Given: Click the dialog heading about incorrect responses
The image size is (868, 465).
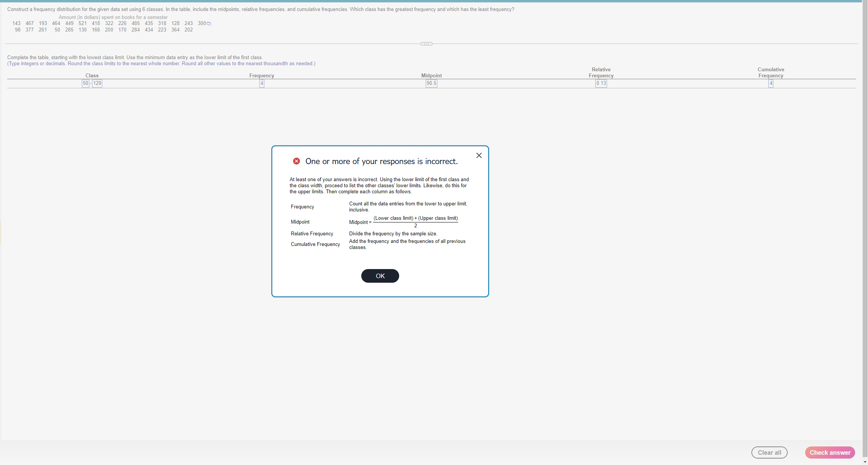Looking at the screenshot, I should (381, 161).
